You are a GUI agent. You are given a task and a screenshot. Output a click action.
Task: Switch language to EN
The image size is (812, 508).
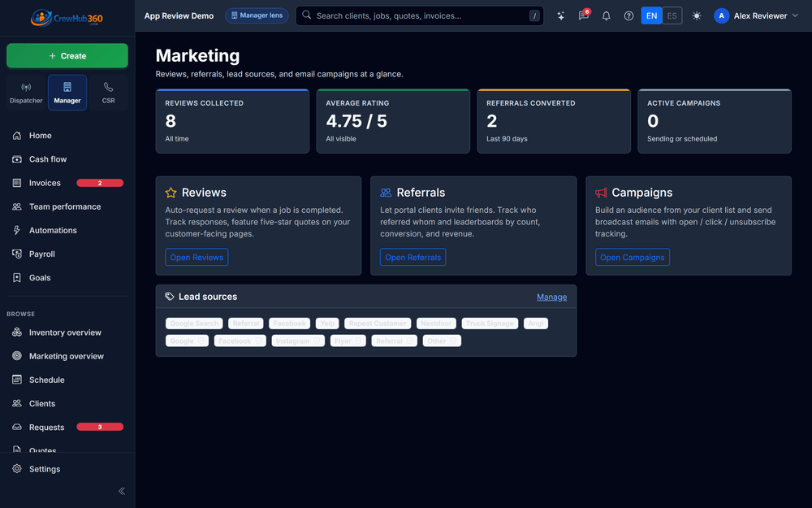(x=651, y=15)
